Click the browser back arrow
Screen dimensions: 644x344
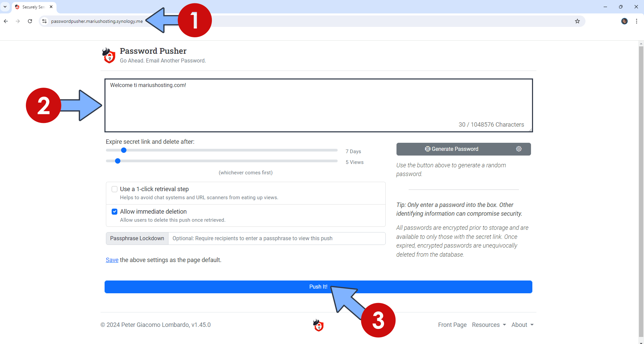coord(6,21)
